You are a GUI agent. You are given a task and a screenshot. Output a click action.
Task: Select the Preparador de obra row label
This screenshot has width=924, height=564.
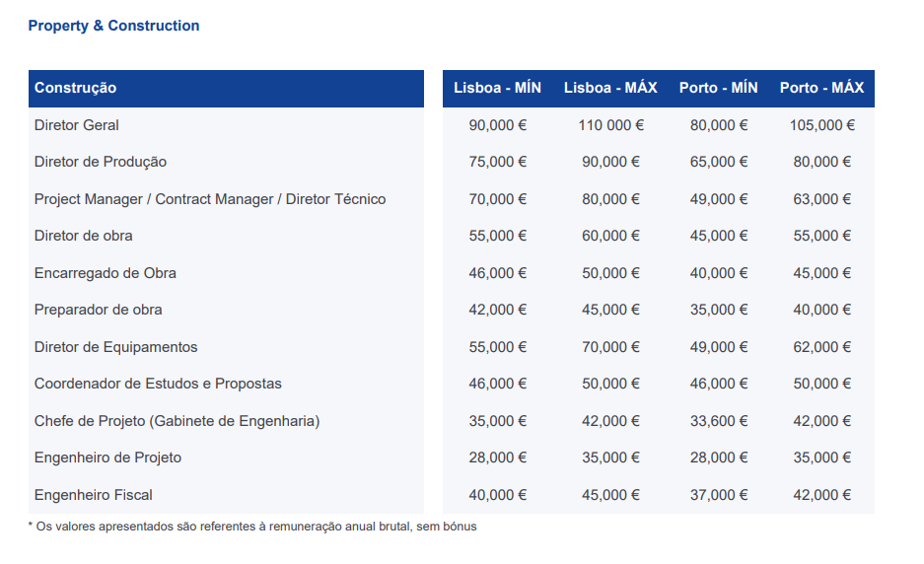pyautogui.click(x=98, y=310)
